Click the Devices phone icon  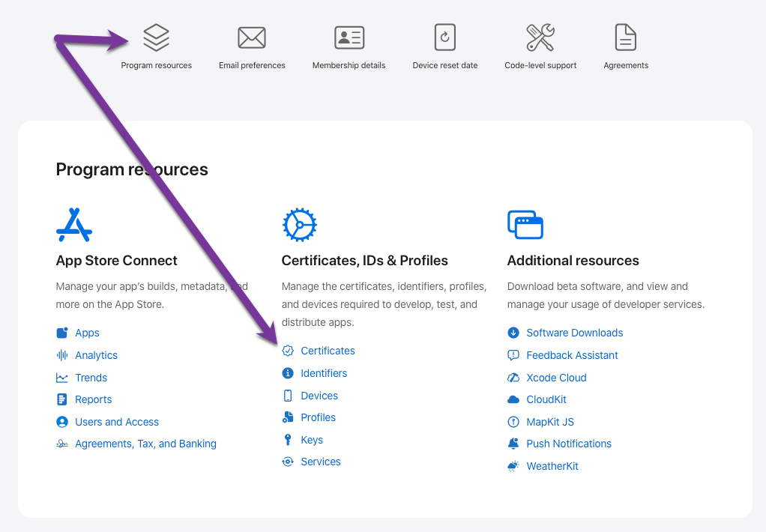pos(288,396)
